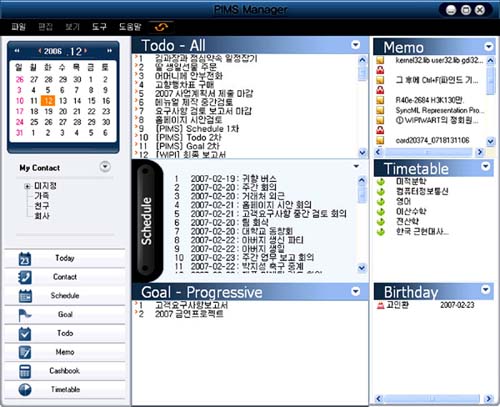Open the Schedule icon in sidebar
Screen dimensions: 500x407
pyautogui.click(x=25, y=296)
